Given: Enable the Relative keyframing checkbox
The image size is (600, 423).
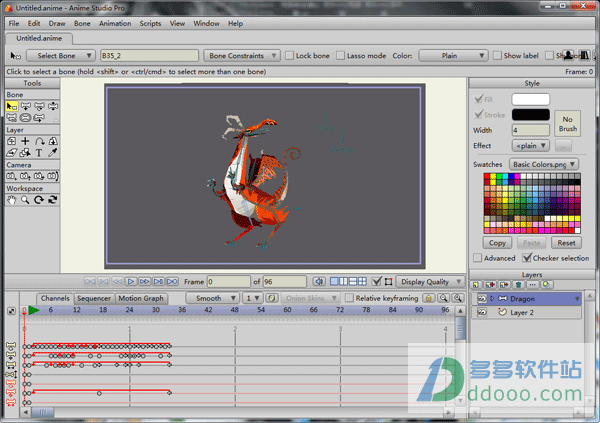Looking at the screenshot, I should pos(349,298).
